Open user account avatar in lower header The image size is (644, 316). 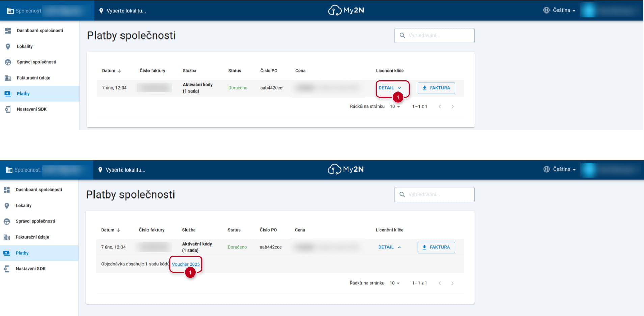[x=589, y=169]
